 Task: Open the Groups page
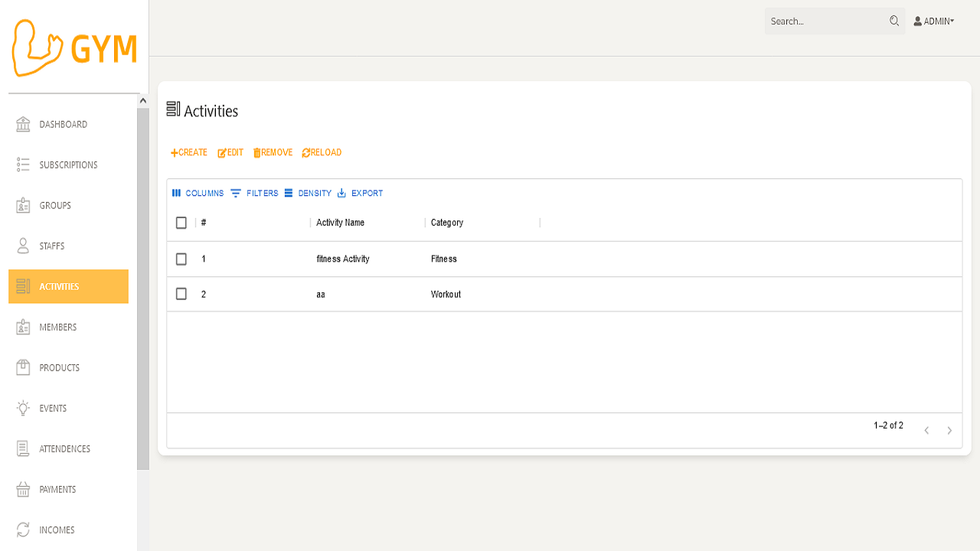pos(54,205)
